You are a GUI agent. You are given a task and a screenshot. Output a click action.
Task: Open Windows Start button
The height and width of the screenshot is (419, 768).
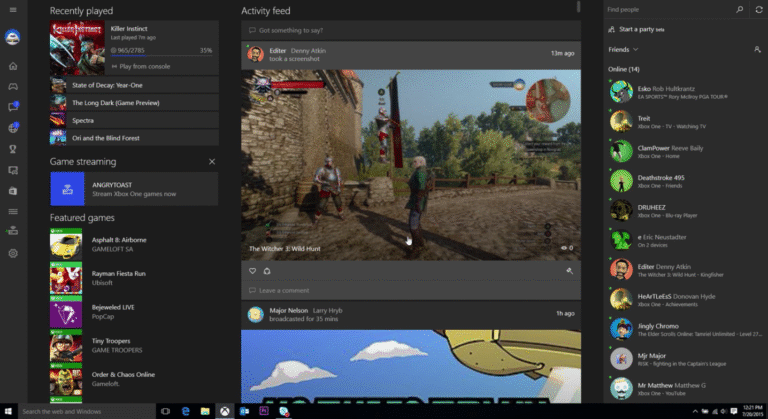(8, 411)
